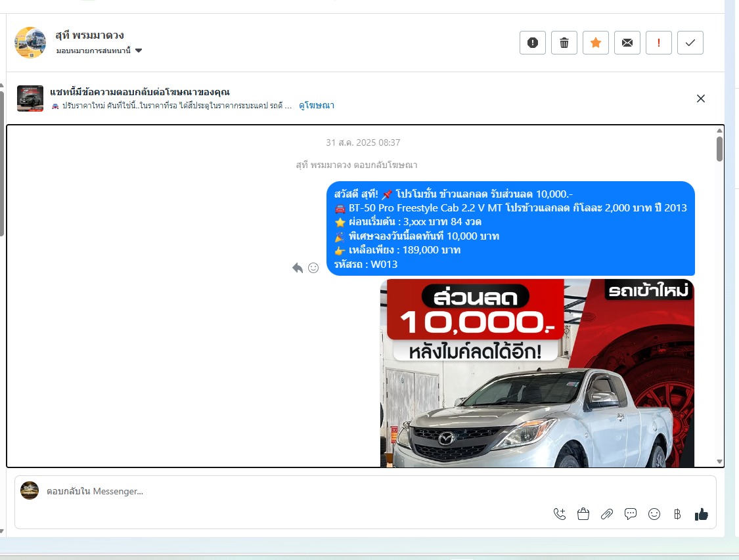Screen dimensions: 739x560
Task: Toggle orange star follow-up flag
Action: [596, 43]
